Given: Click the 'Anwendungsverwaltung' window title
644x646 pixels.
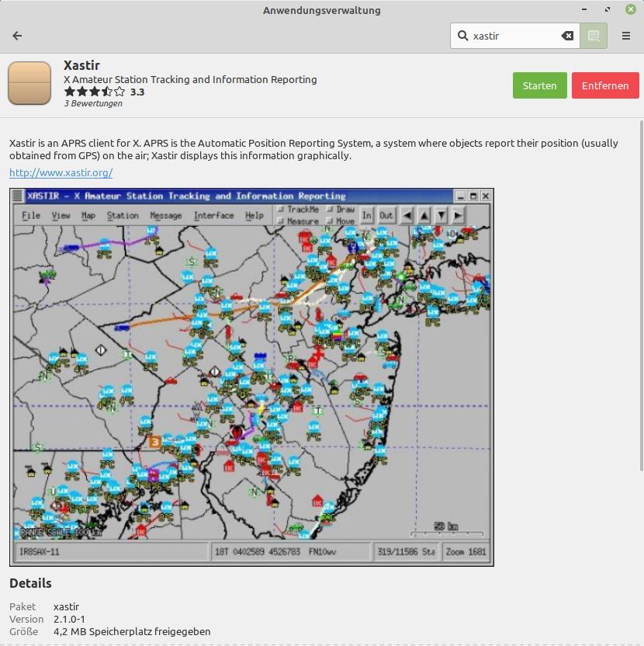Looking at the screenshot, I should click(321, 10).
